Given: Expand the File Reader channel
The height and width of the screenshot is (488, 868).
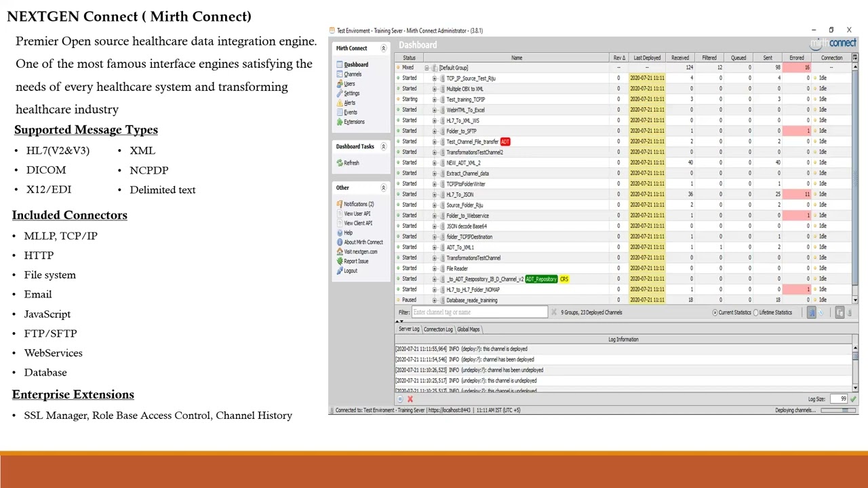Looking at the screenshot, I should tap(434, 268).
